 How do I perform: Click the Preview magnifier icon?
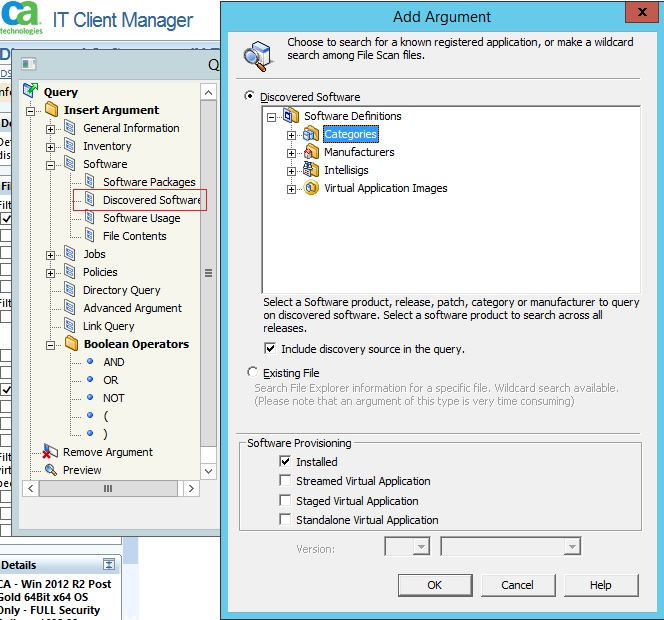[x=51, y=470]
